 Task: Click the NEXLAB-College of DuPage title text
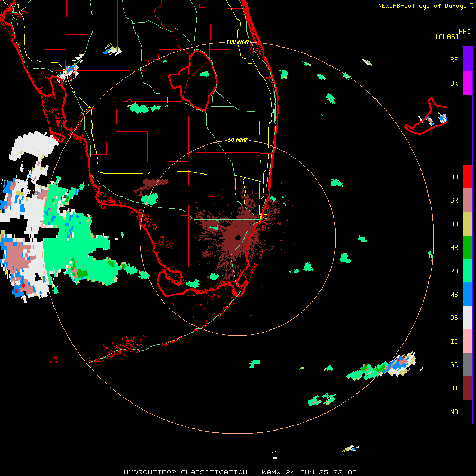(422, 6)
